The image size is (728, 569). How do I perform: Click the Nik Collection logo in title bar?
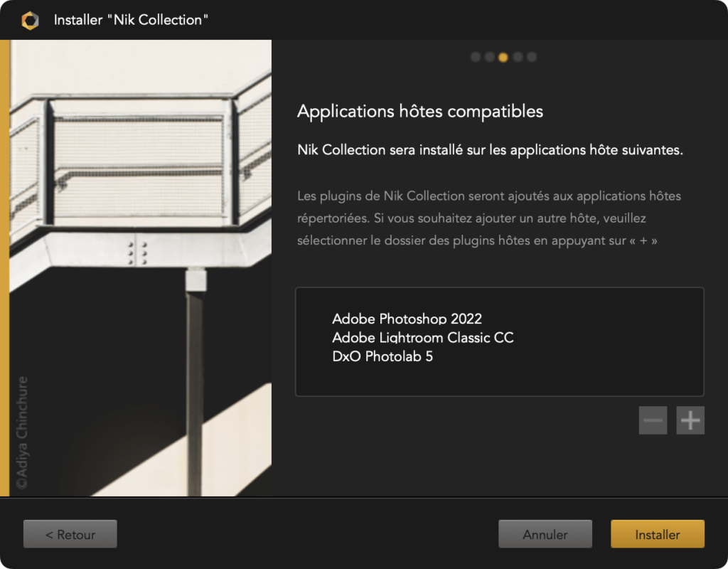tap(30, 21)
